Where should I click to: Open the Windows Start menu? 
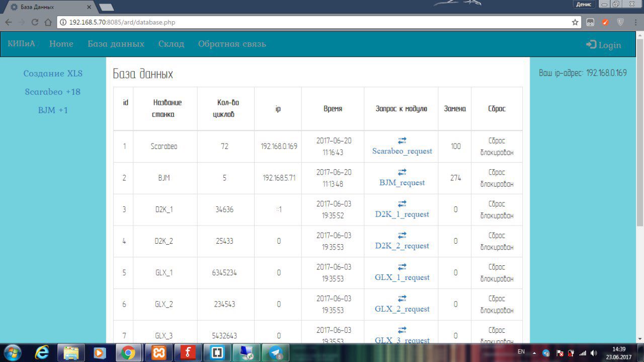[13, 352]
